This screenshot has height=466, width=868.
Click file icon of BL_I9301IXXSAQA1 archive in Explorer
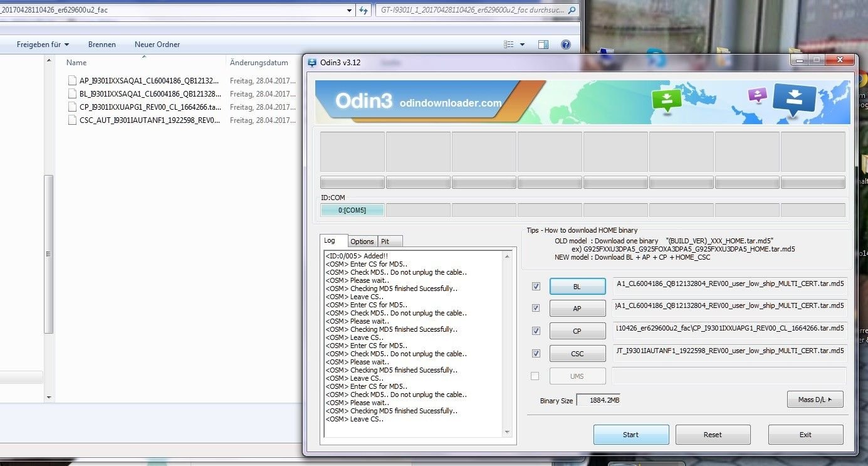pyautogui.click(x=73, y=93)
